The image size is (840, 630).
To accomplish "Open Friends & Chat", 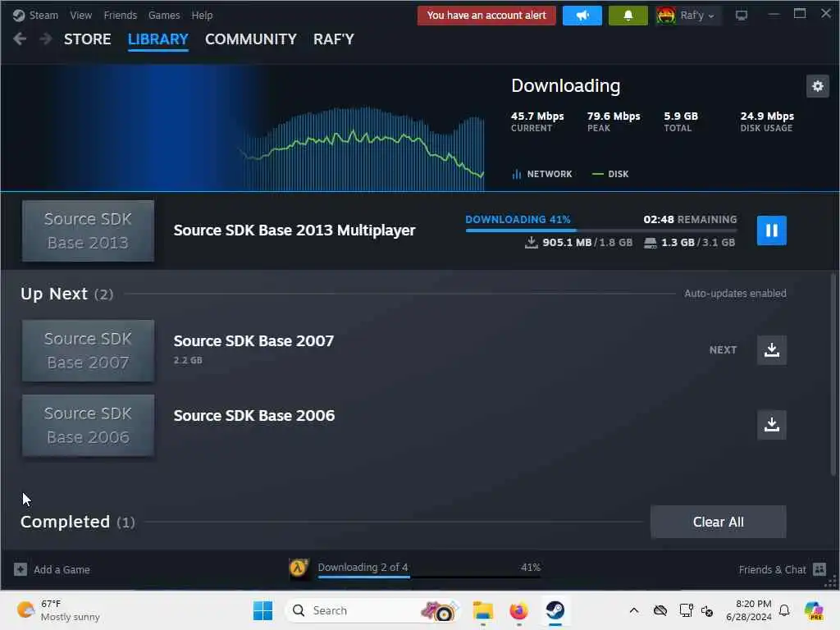I will 772,570.
